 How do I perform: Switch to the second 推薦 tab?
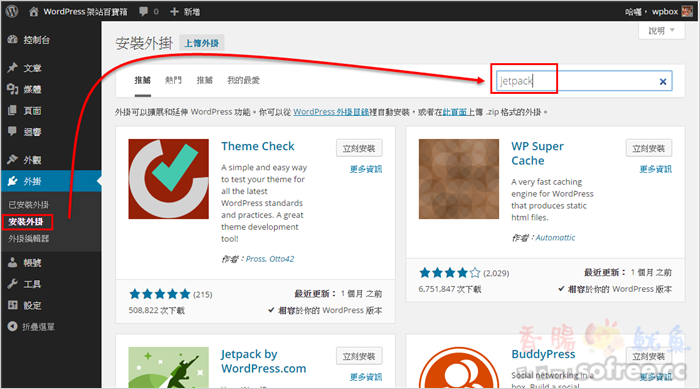click(x=204, y=80)
